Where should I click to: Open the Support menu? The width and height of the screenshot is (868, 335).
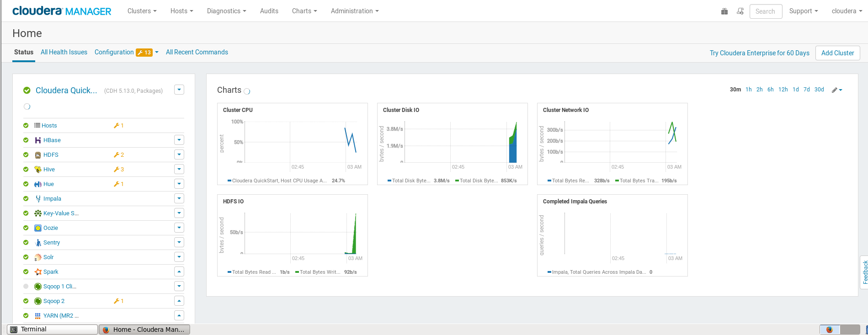(x=804, y=11)
